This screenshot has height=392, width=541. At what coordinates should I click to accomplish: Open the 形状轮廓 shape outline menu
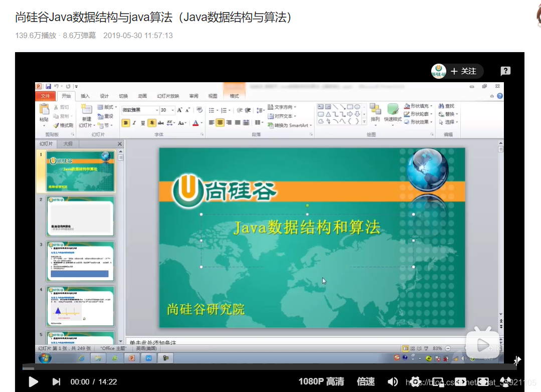[x=419, y=114]
